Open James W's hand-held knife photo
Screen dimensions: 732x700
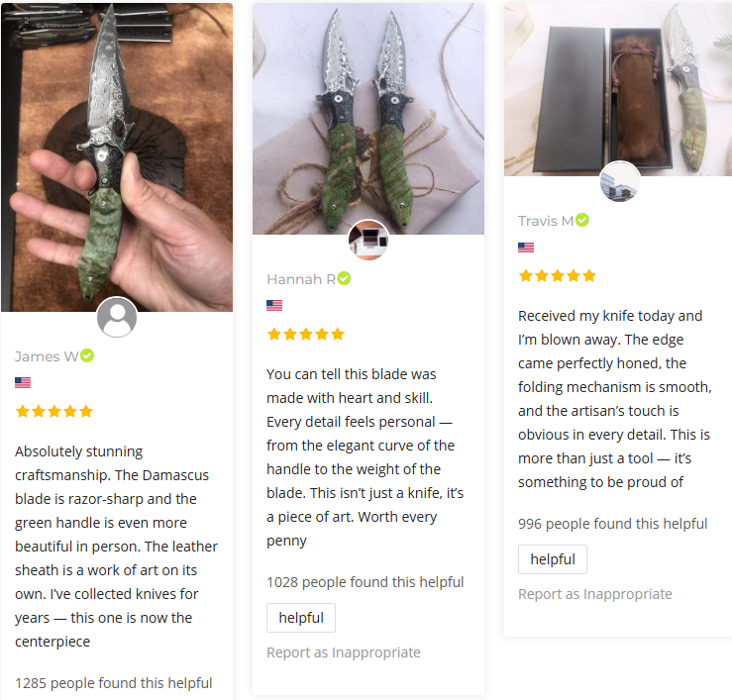(117, 157)
